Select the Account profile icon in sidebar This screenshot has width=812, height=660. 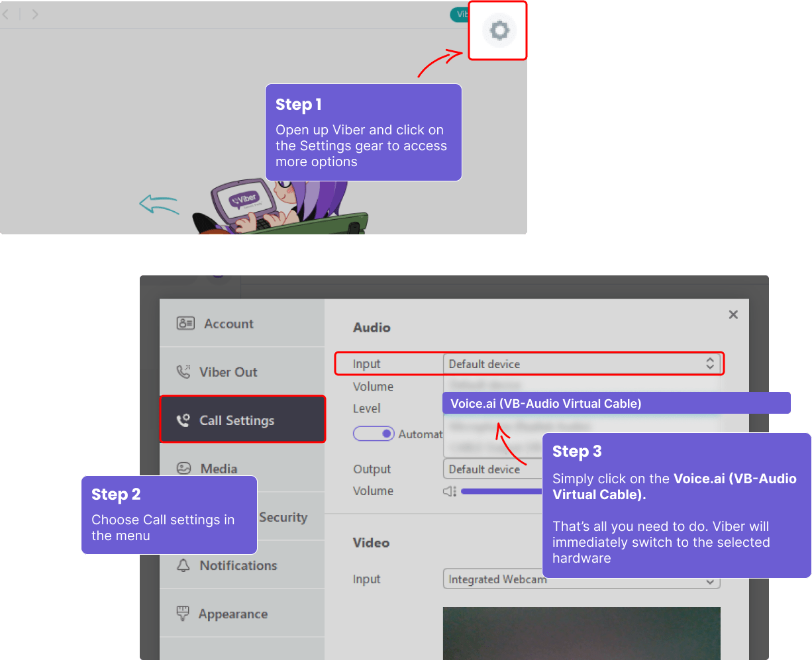[x=185, y=323]
